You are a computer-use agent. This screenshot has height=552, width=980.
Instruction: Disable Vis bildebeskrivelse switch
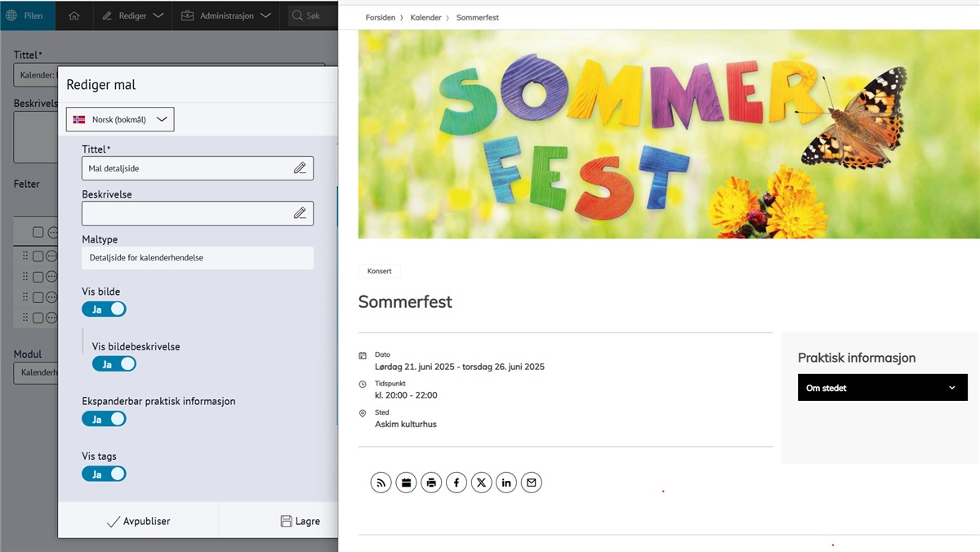pos(114,364)
